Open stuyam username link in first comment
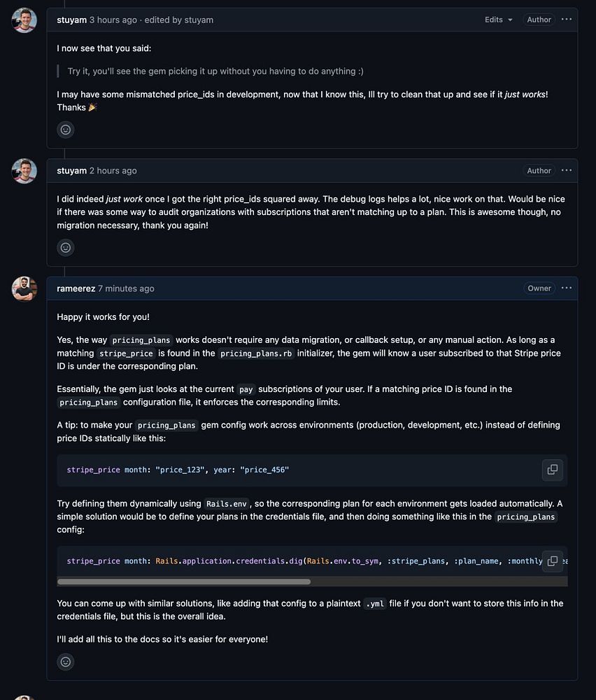 click(71, 20)
